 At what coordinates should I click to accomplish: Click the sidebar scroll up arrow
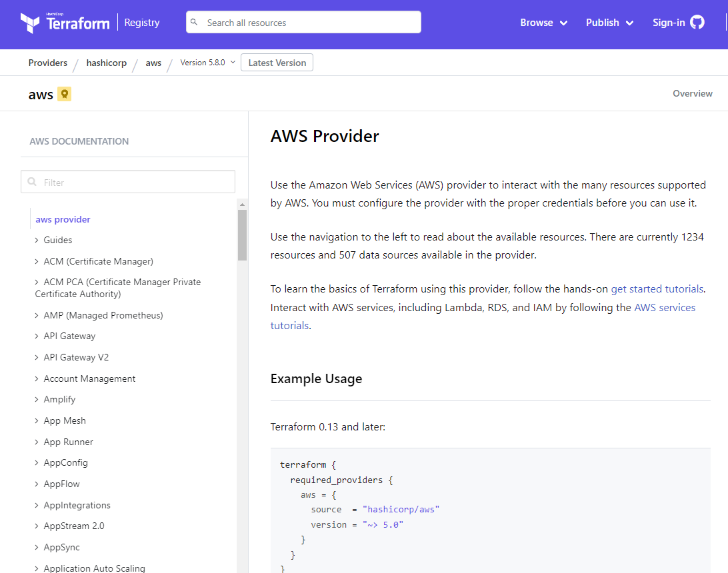(242, 204)
